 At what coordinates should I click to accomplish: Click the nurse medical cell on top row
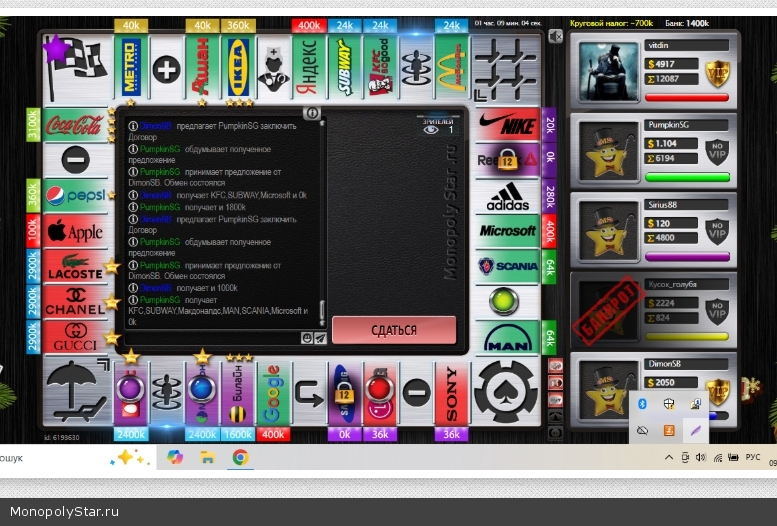(x=274, y=68)
